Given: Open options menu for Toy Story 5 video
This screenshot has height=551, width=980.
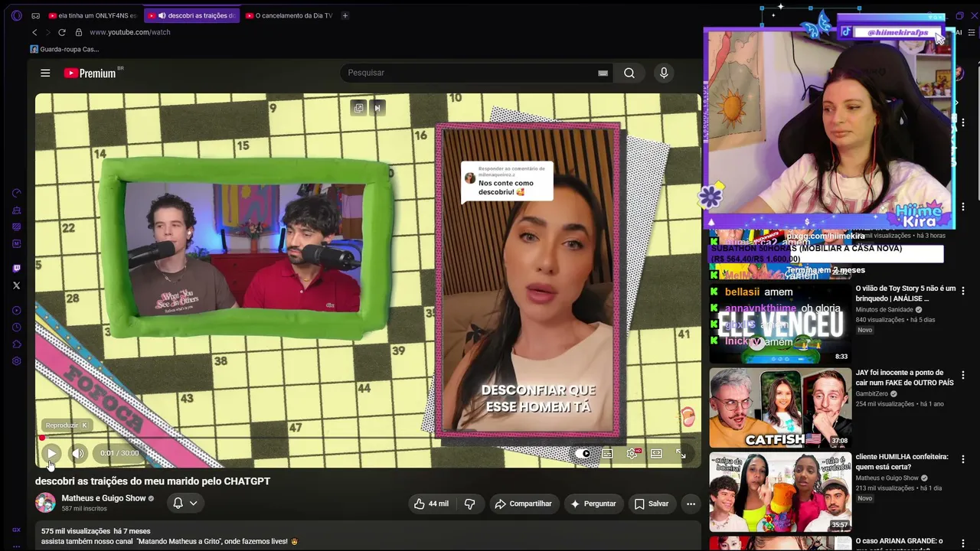Looking at the screenshot, I should click(x=963, y=291).
